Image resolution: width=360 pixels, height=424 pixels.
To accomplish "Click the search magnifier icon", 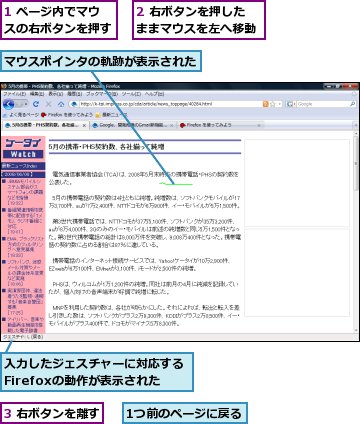I will point(352,104).
